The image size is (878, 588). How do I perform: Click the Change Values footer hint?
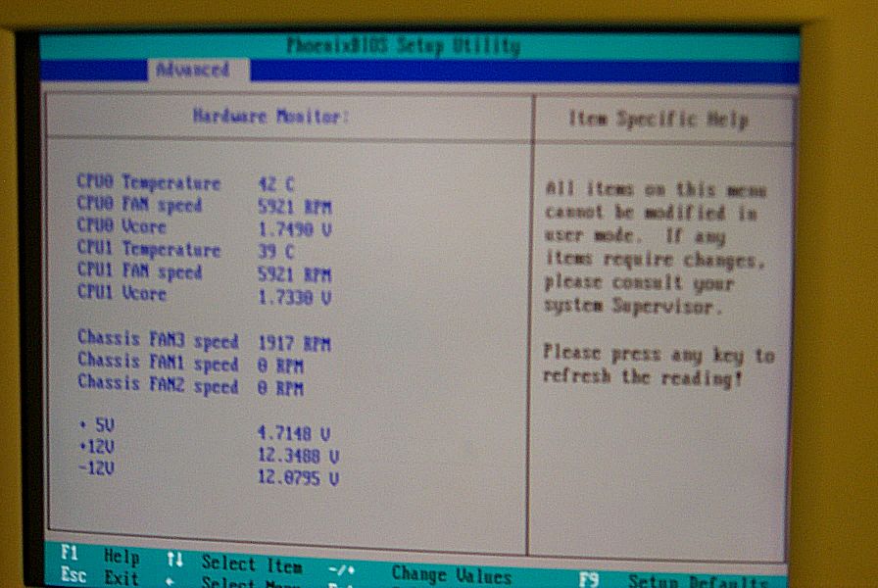(452, 574)
